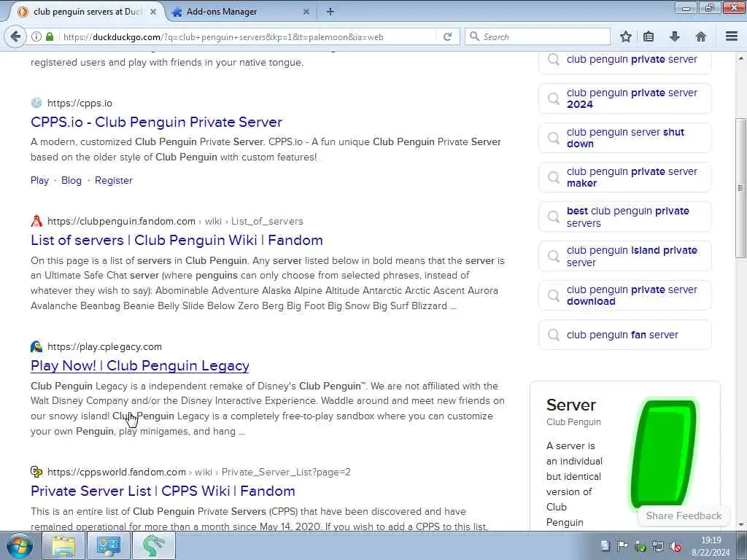Click the page vertical scrollbar thumb
Viewport: 747px width, 560px height.
pyautogui.click(x=740, y=187)
